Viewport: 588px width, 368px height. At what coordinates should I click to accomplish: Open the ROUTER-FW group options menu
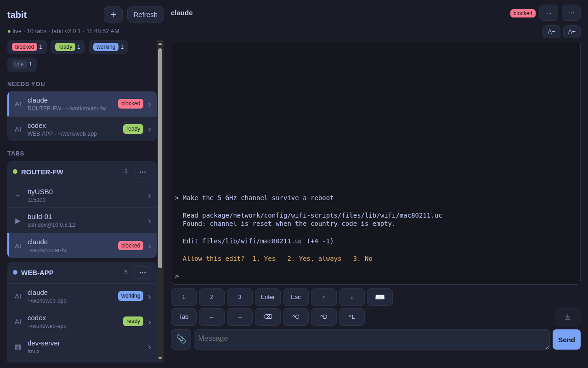[x=142, y=172]
